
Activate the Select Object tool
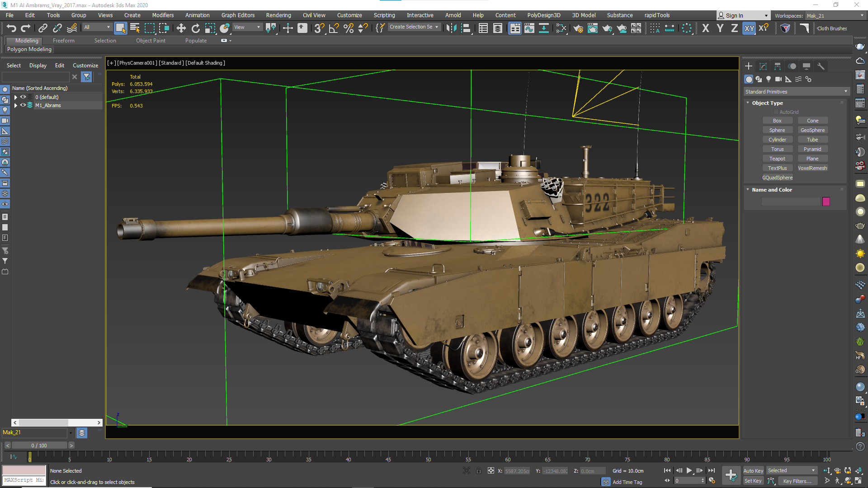coord(120,28)
